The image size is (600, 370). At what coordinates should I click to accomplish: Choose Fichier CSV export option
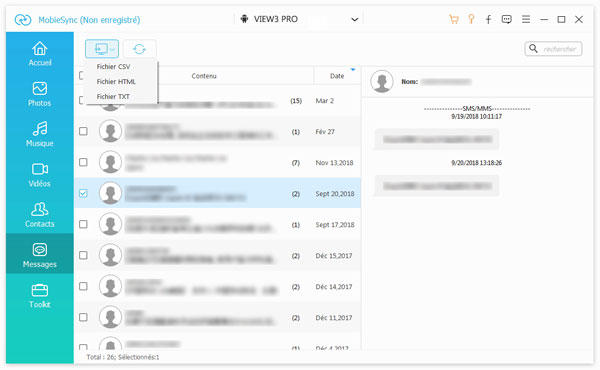point(113,67)
